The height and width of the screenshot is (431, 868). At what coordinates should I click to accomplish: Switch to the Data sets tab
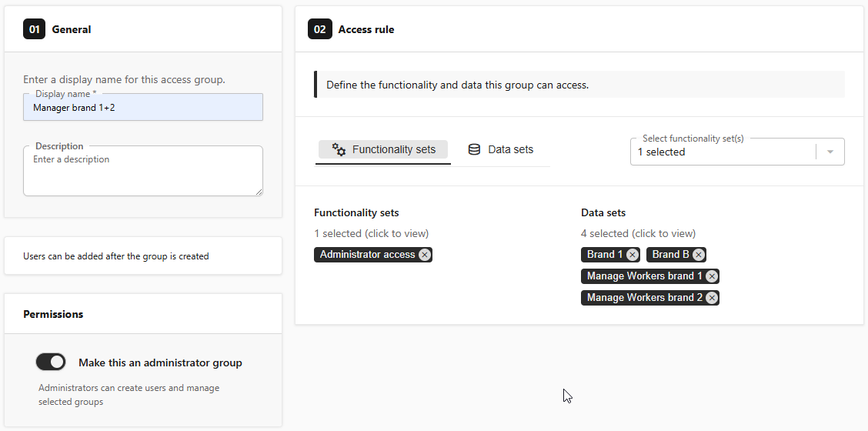(x=501, y=149)
